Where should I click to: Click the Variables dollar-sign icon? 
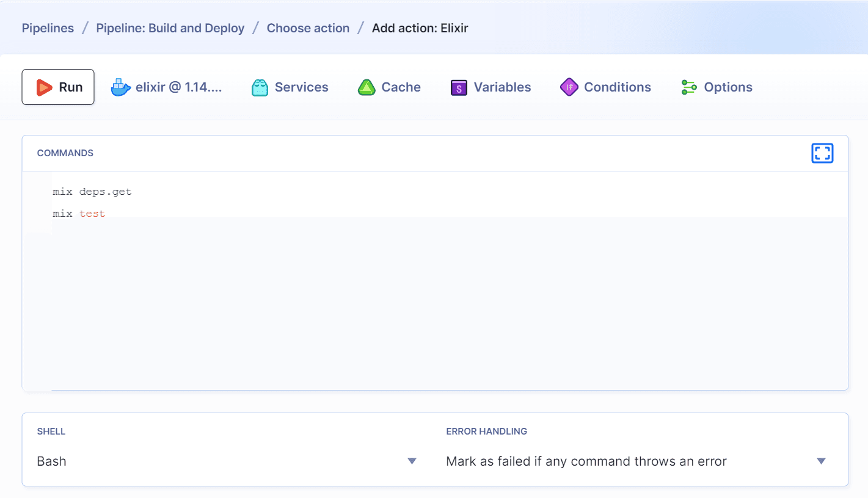pyautogui.click(x=458, y=87)
